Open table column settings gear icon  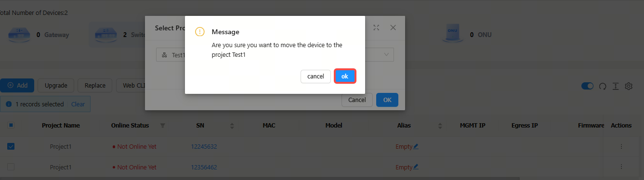[x=629, y=86]
